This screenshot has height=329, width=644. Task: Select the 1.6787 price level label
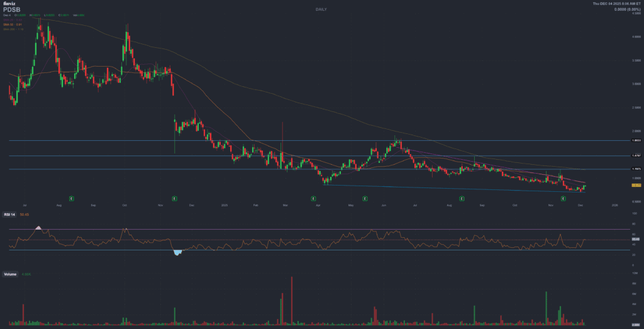[x=636, y=155]
